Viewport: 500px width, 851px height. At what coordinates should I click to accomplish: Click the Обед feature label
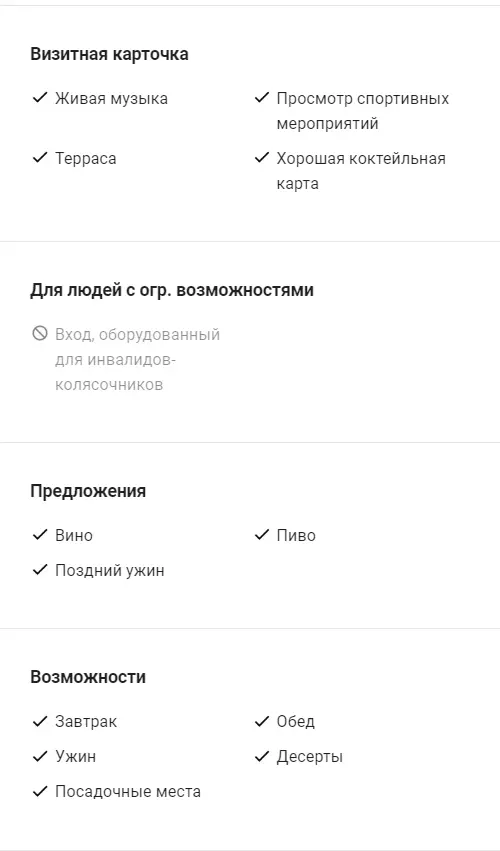pyautogui.click(x=295, y=722)
